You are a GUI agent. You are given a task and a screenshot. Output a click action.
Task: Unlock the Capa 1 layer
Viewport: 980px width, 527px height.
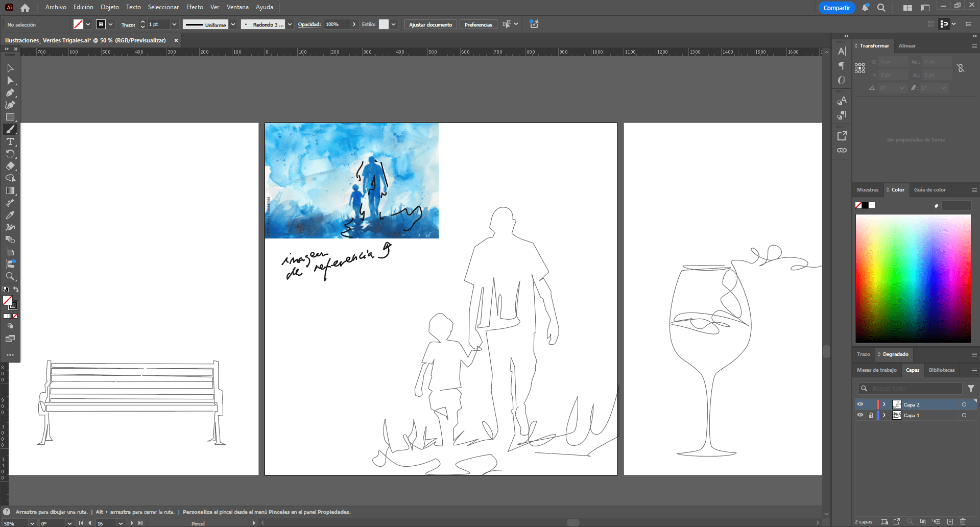point(871,415)
